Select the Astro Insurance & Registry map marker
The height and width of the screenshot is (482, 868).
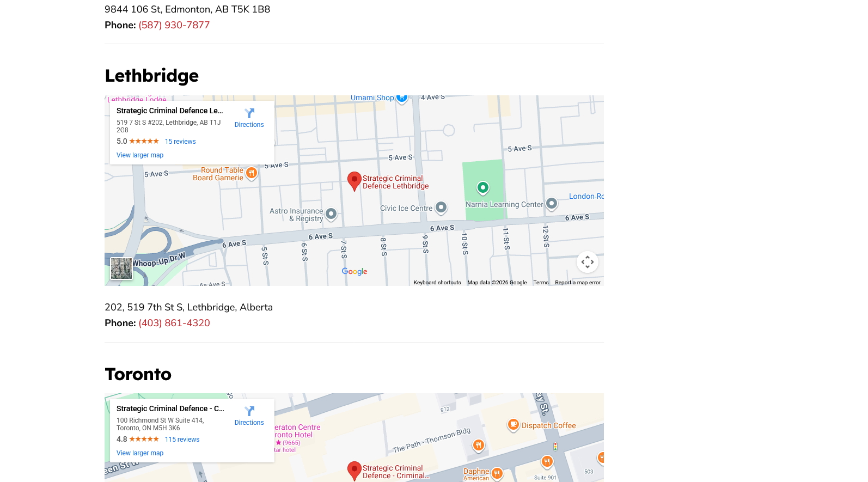[x=331, y=214]
